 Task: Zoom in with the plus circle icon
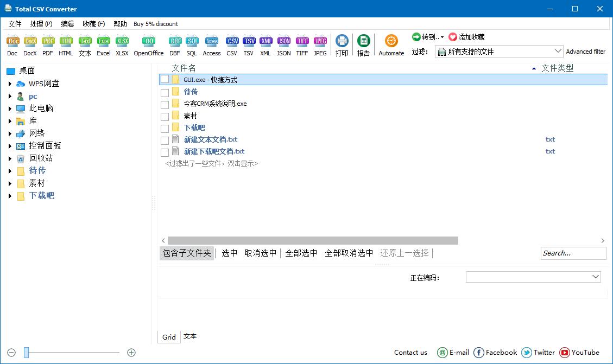coord(131,353)
